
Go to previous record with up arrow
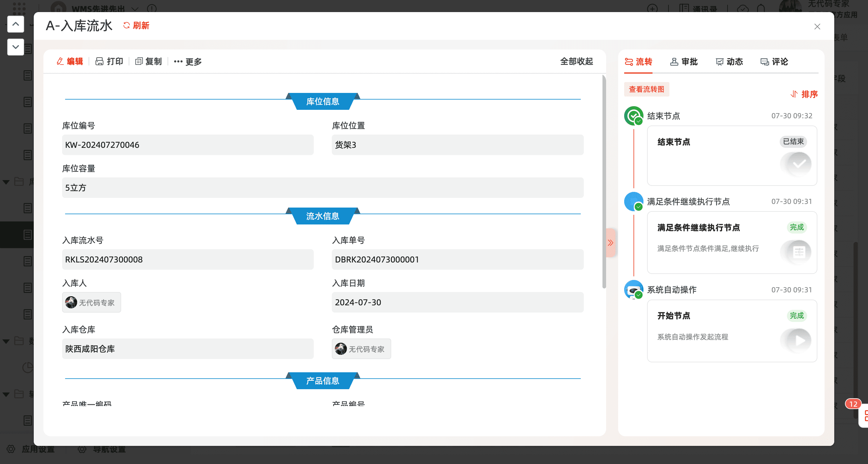[15, 24]
